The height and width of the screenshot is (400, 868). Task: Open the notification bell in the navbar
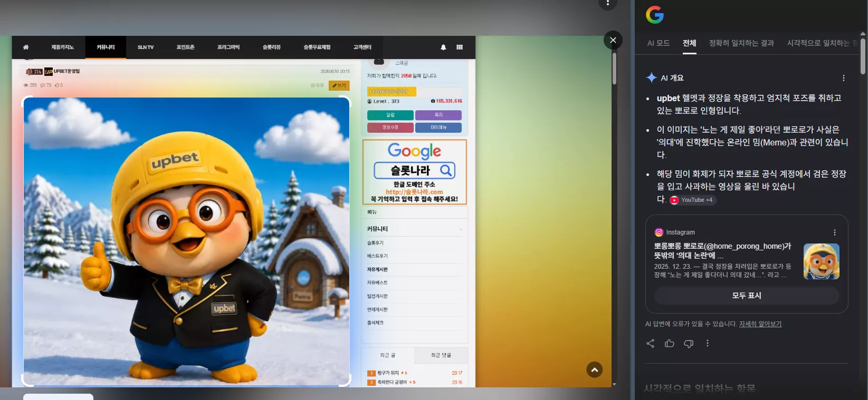pos(443,47)
